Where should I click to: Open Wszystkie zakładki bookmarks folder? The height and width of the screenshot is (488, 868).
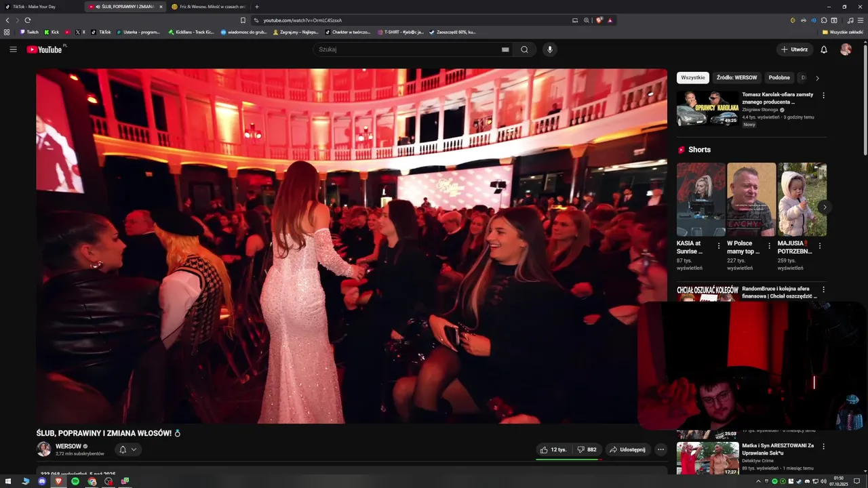842,32
